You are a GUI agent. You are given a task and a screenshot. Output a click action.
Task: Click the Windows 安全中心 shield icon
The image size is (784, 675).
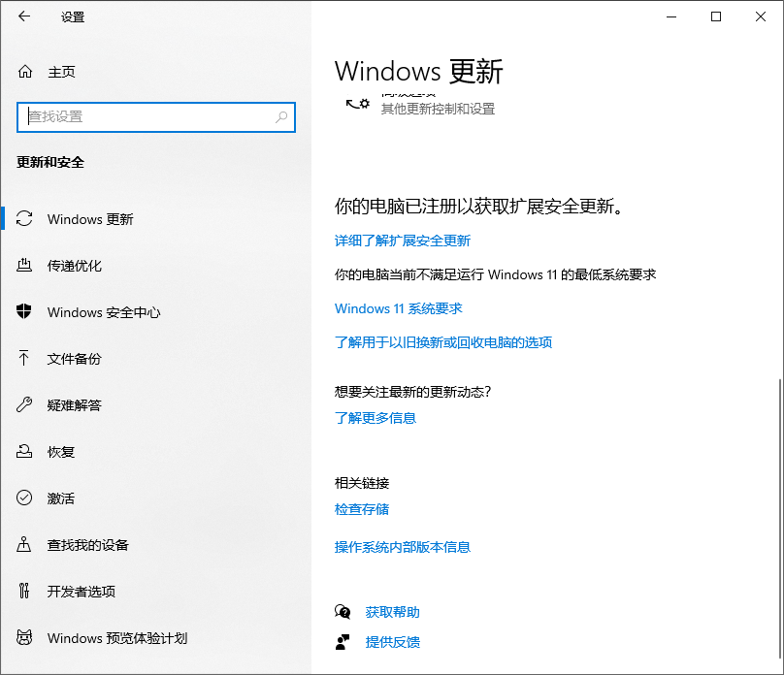(x=24, y=311)
